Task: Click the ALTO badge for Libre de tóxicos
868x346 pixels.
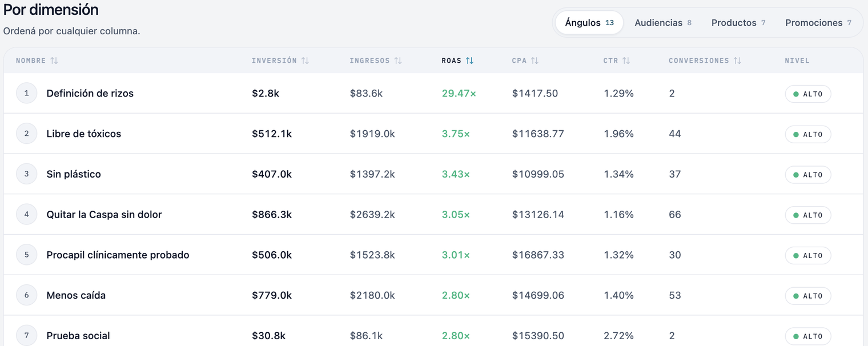Action: (808, 134)
